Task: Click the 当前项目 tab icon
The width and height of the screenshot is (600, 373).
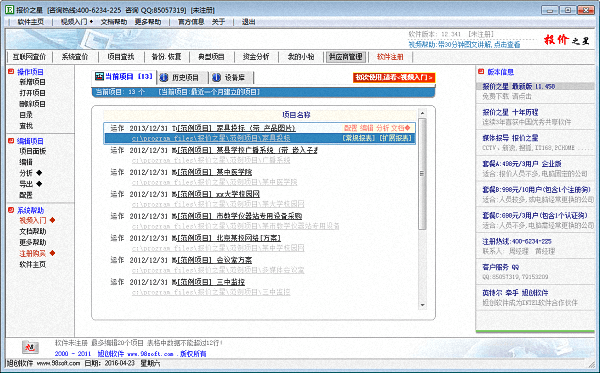Action: pos(99,77)
